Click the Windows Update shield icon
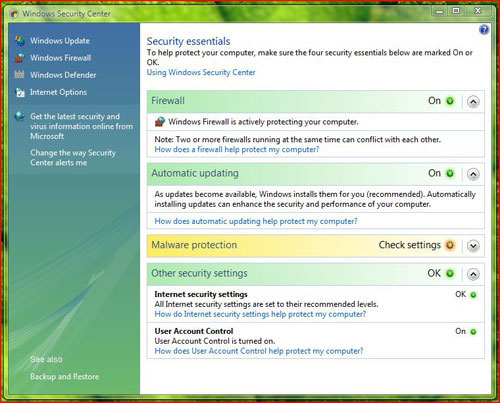The image size is (500, 403). (20, 41)
